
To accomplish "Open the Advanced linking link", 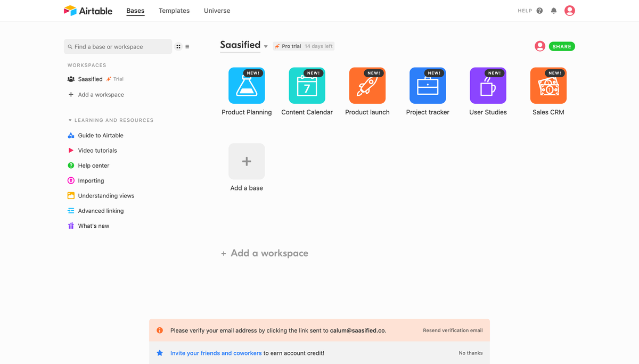I will click(x=101, y=211).
